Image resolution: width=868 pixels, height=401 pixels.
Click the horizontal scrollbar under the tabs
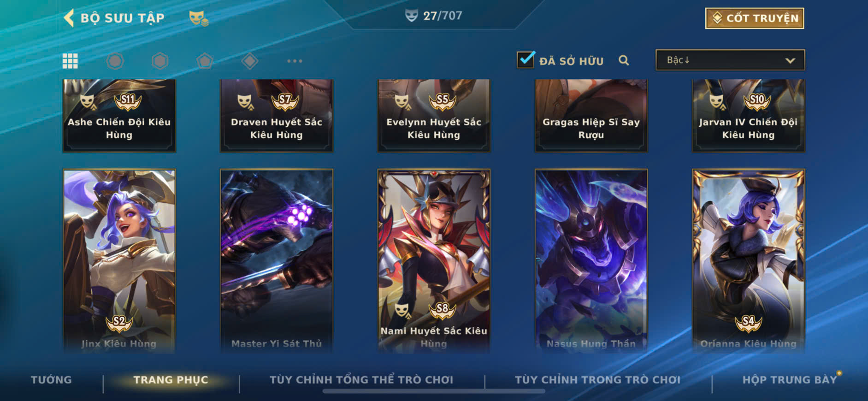point(434,391)
